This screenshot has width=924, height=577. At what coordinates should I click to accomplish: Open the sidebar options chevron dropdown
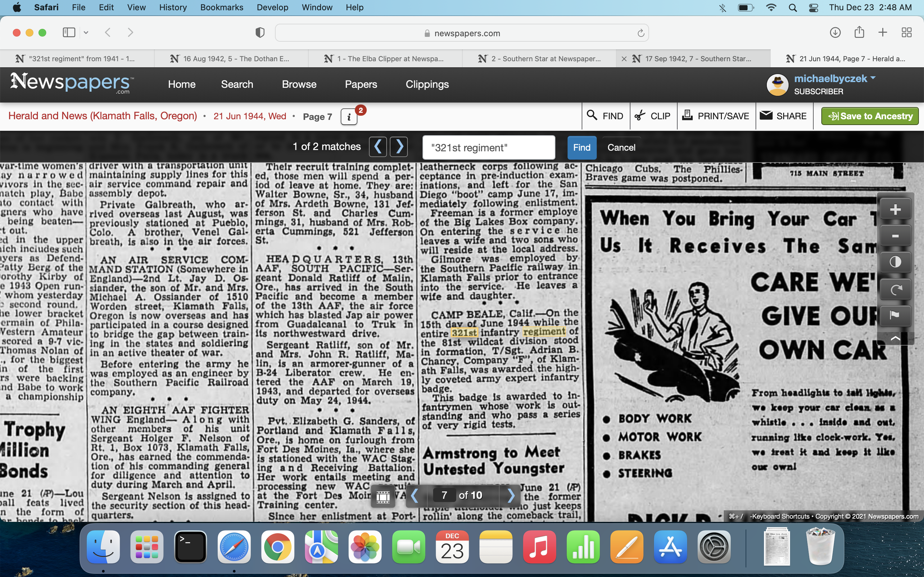86,32
